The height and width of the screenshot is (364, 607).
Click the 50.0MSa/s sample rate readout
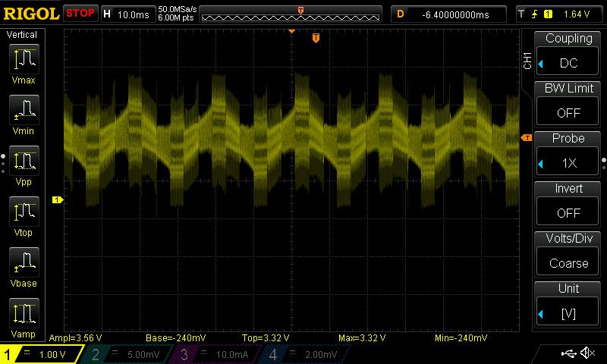[178, 9]
